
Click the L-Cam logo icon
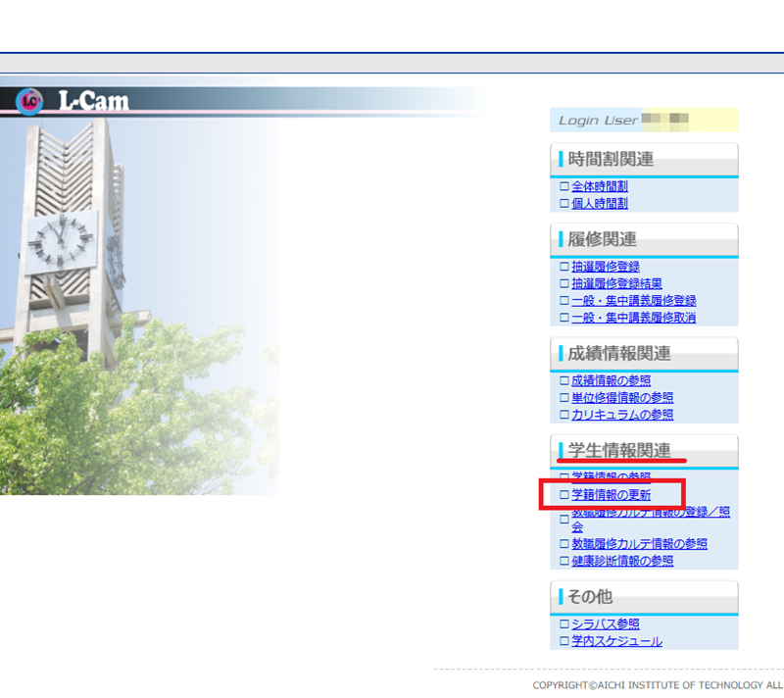pyautogui.click(x=31, y=100)
